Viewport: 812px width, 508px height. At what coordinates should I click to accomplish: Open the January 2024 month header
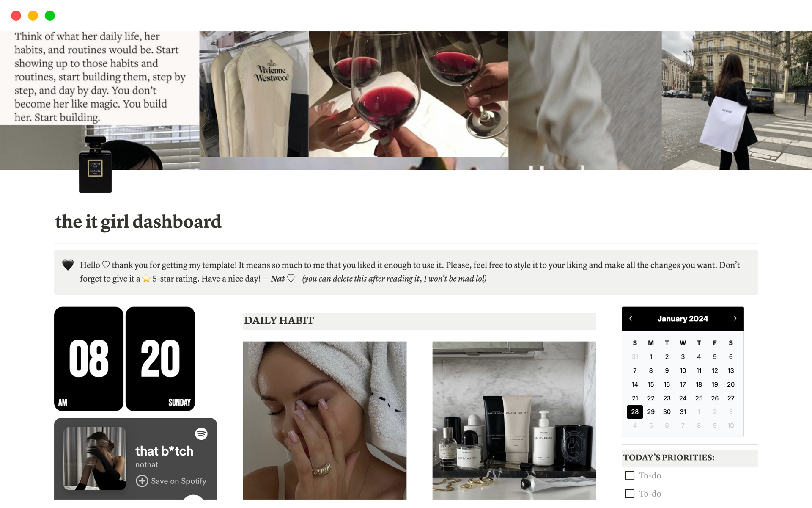(x=683, y=319)
